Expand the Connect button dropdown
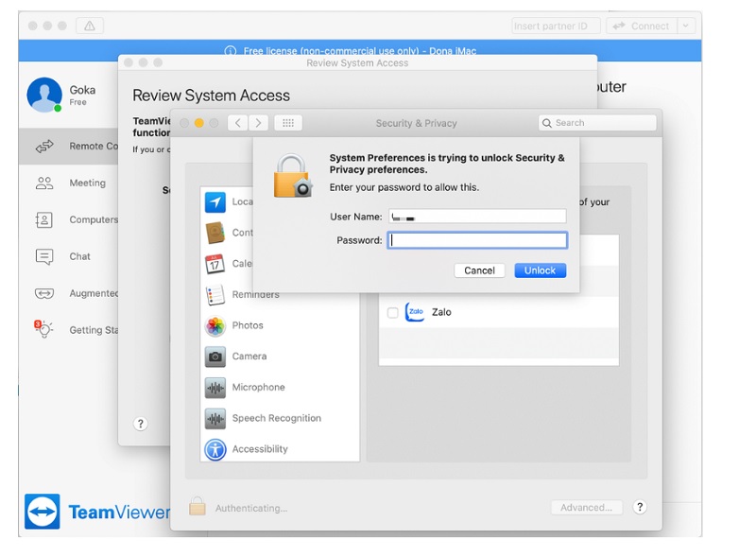 (x=684, y=26)
